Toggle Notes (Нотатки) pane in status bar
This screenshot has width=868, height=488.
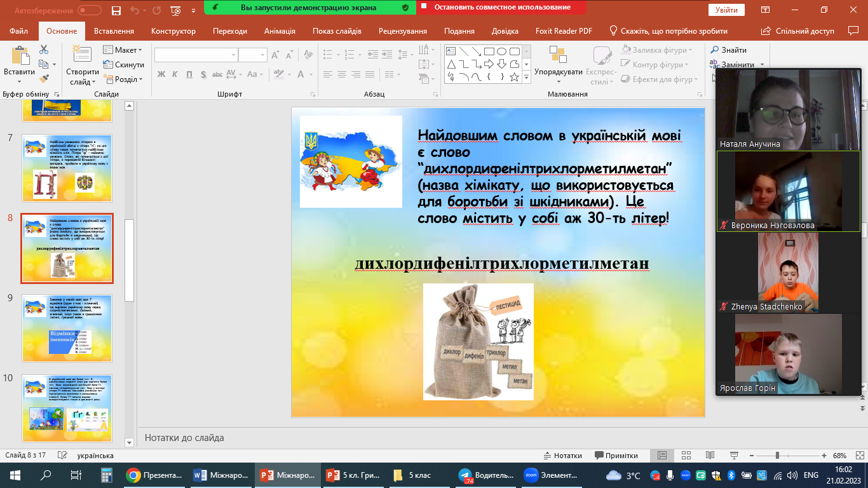[563, 456]
